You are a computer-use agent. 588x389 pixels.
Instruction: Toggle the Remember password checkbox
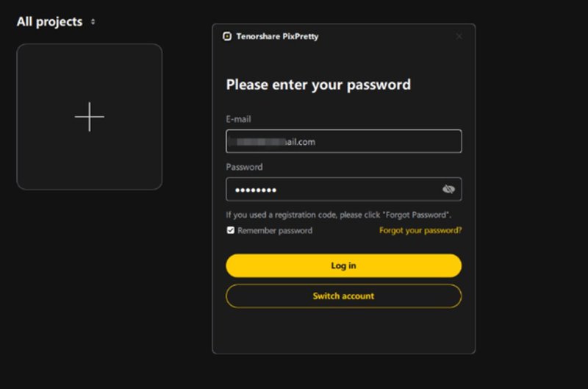click(x=231, y=230)
